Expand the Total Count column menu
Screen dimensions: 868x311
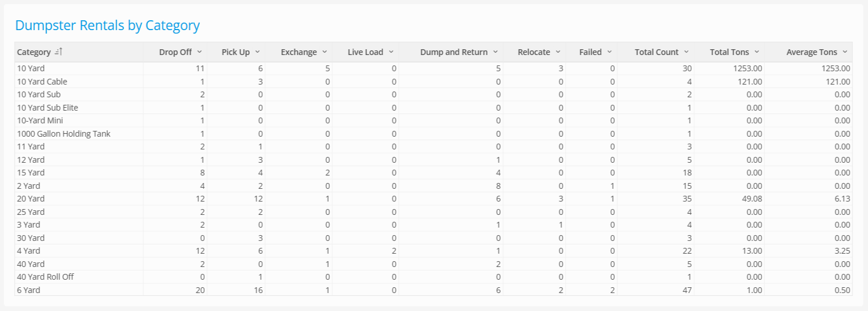pos(686,52)
